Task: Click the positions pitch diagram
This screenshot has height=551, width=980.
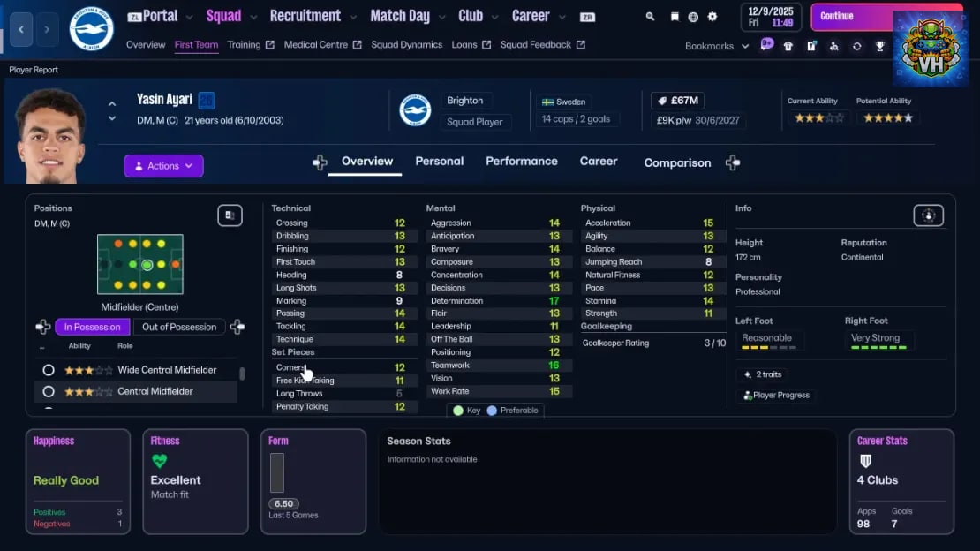Action: click(x=140, y=264)
